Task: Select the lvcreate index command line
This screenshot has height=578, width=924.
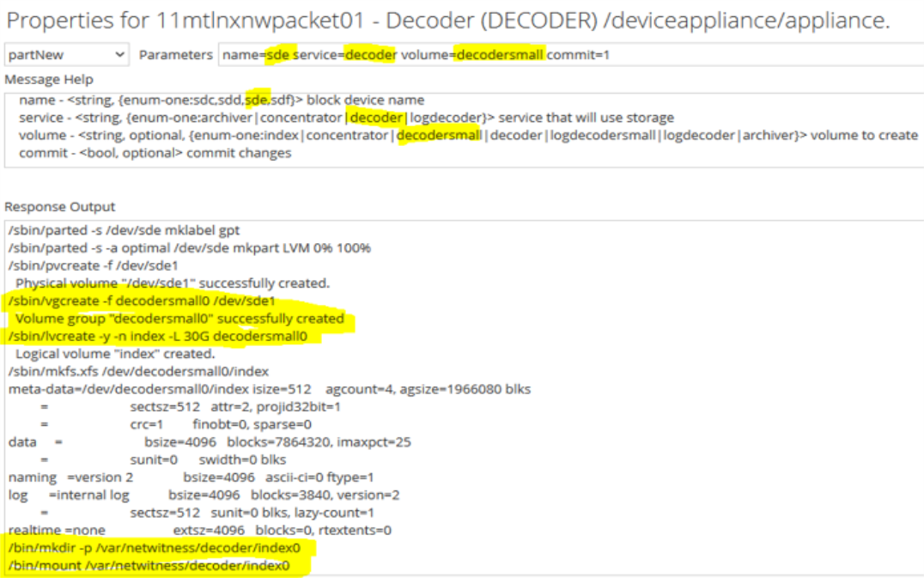Action: pyautogui.click(x=155, y=336)
